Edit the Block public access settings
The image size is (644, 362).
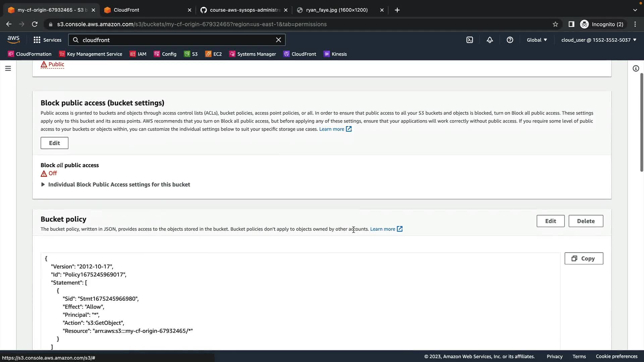pos(54,143)
